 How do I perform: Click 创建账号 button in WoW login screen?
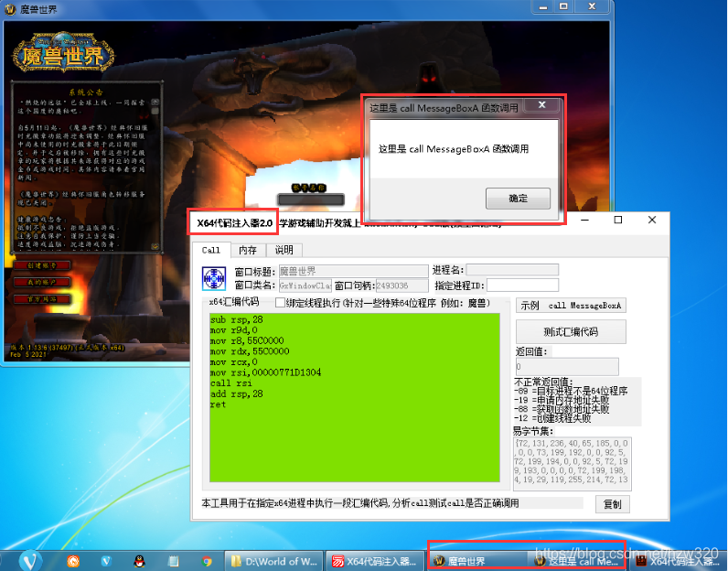42,265
